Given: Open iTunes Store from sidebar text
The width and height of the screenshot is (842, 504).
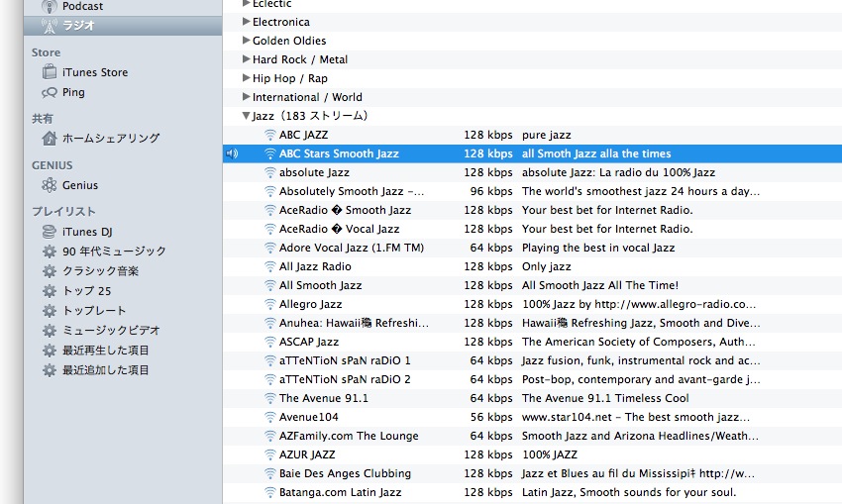Looking at the screenshot, I should [95, 72].
